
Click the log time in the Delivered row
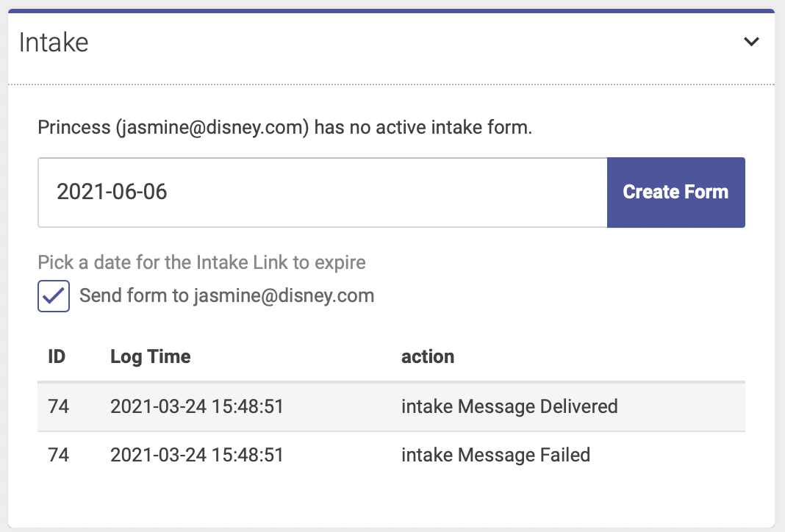(x=197, y=406)
